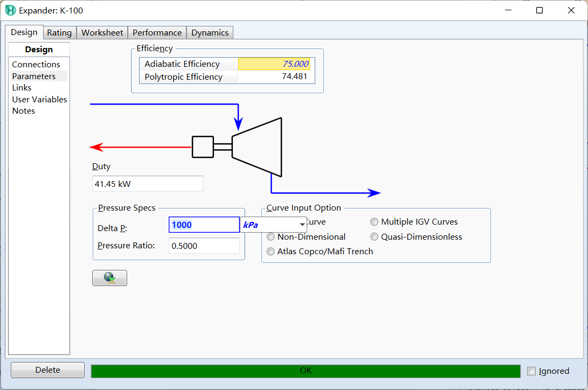Click the shaft load box in diagram
Image resolution: width=588 pixels, height=390 pixels.
pos(203,147)
